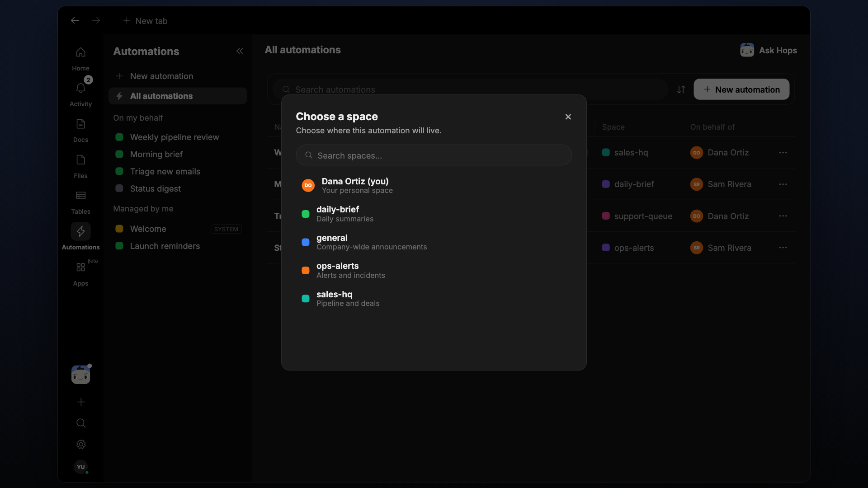
Task: Open settings gear icon
Action: 81,444
